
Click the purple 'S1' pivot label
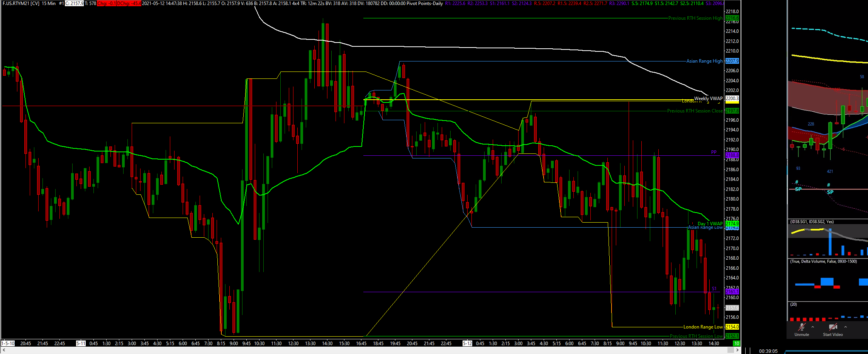[714, 289]
